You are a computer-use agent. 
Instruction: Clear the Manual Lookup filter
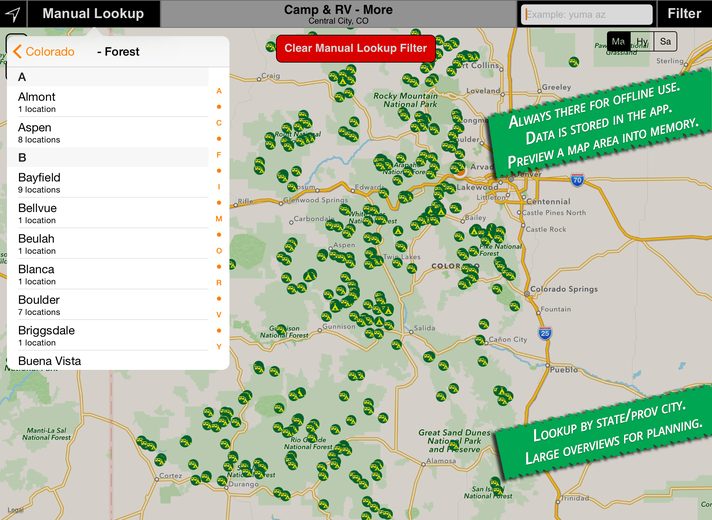tap(356, 49)
